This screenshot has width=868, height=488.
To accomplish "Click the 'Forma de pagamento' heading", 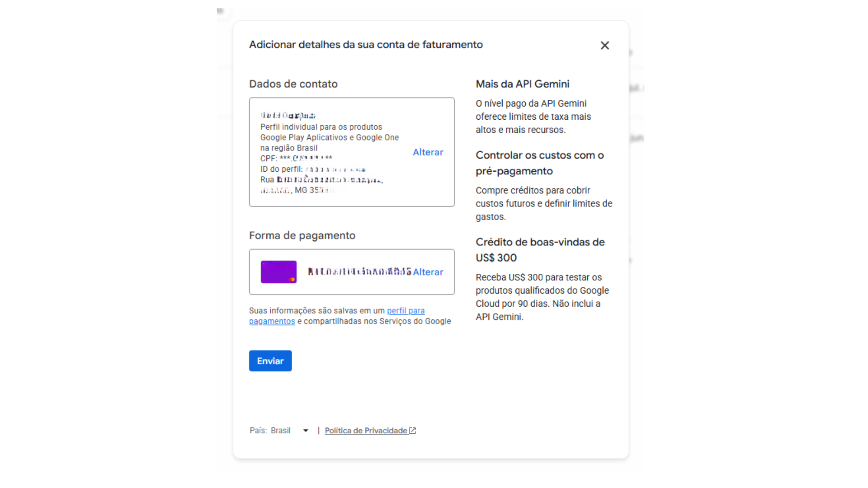I will click(302, 235).
